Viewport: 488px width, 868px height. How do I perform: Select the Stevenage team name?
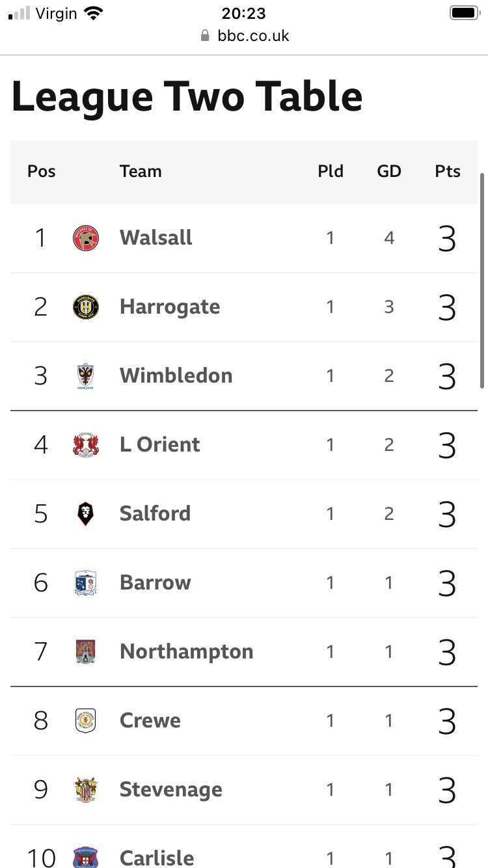tap(171, 790)
